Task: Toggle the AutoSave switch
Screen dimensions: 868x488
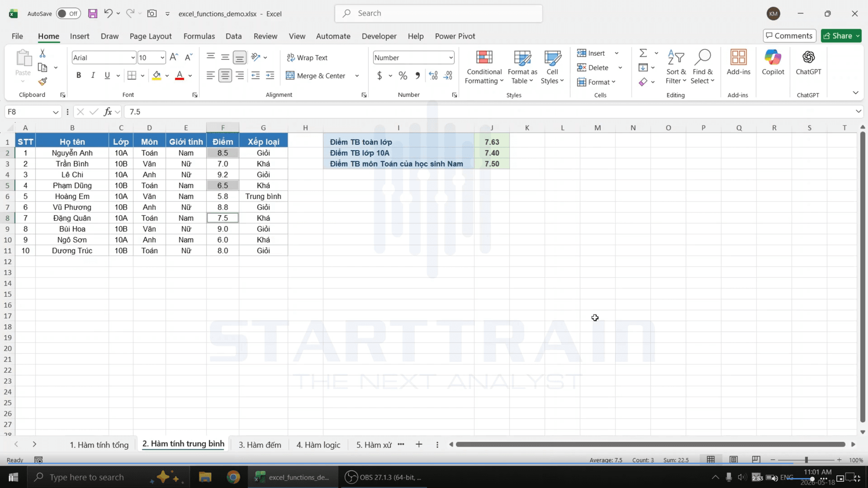Action: click(x=68, y=14)
